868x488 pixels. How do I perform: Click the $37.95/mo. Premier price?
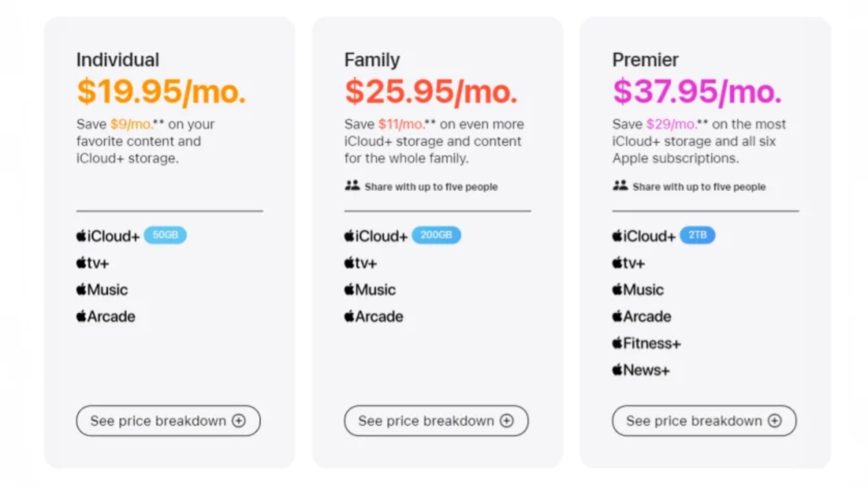(x=697, y=92)
